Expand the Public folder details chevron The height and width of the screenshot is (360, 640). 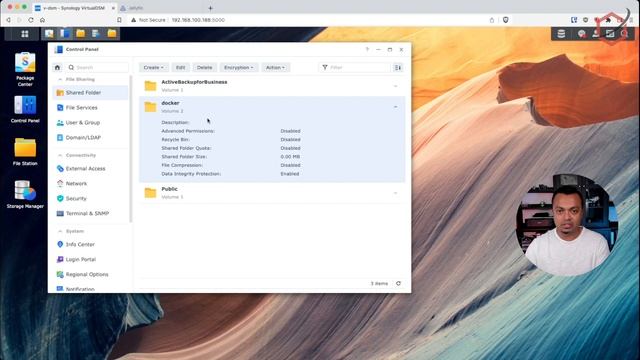395,193
